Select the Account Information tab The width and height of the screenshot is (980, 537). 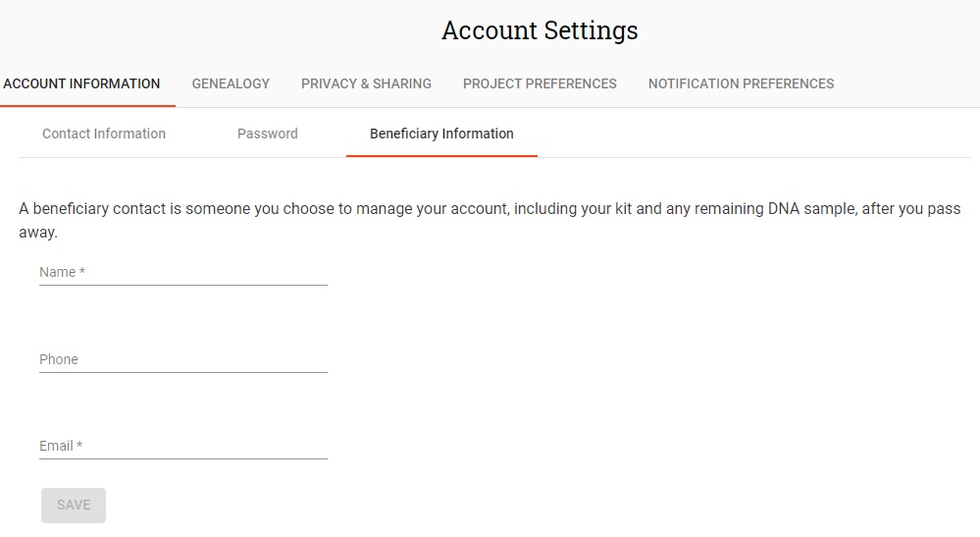pyautogui.click(x=81, y=83)
